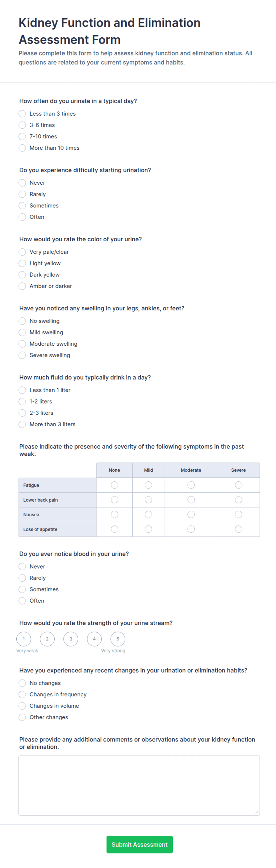Screen dimensions: 276x868
Task: Mark Lower back pain as Severe
Action: (x=239, y=500)
